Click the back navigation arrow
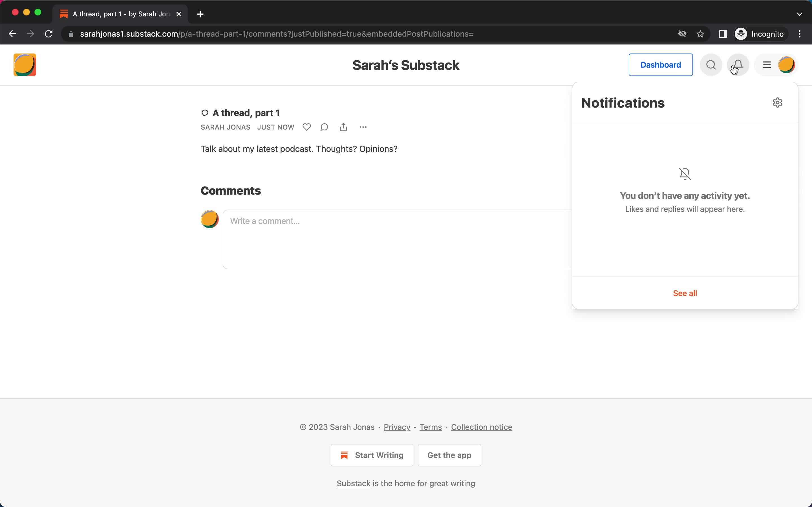The height and width of the screenshot is (507, 812). point(12,34)
